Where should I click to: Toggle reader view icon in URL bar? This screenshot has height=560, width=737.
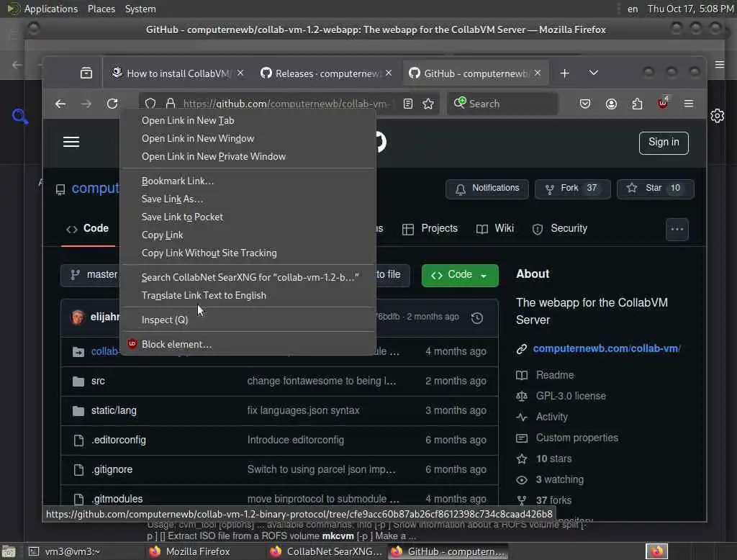(x=408, y=104)
